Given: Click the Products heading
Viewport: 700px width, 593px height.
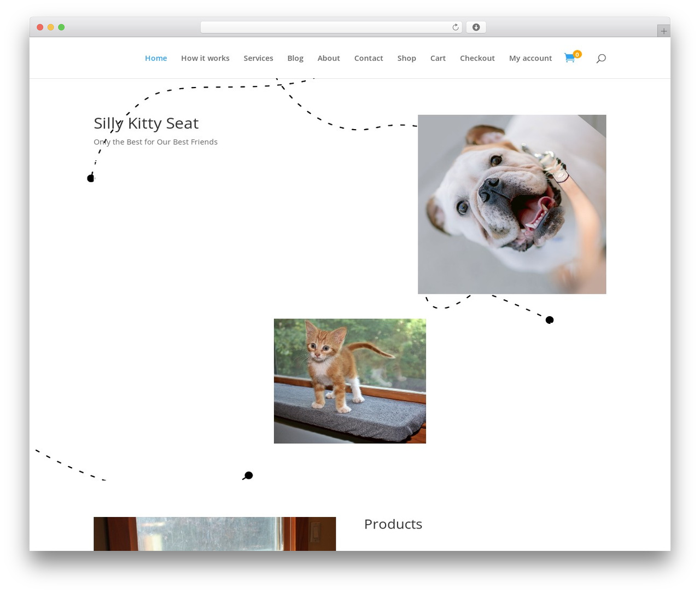Looking at the screenshot, I should (x=393, y=524).
